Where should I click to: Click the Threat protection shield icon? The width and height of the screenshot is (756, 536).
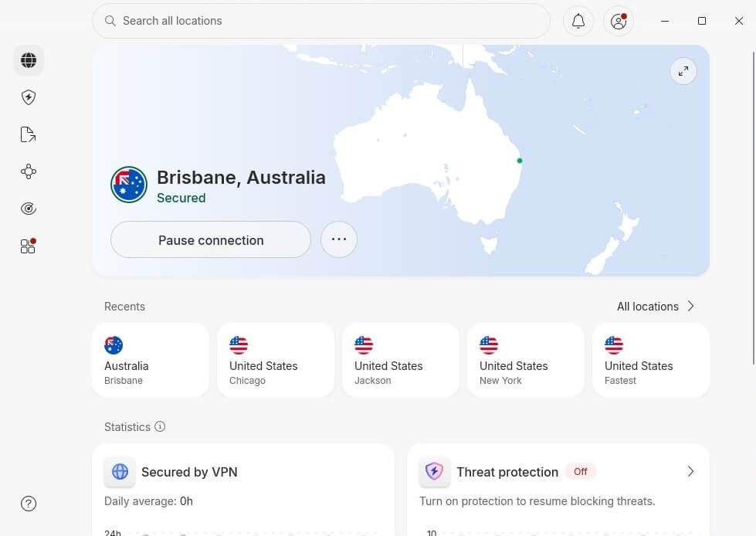pyautogui.click(x=435, y=471)
